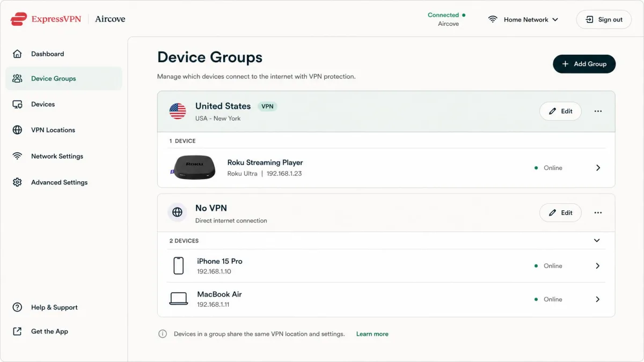The width and height of the screenshot is (644, 362).
Task: Open Dashboard from the house icon
Action: pyautogui.click(x=17, y=54)
